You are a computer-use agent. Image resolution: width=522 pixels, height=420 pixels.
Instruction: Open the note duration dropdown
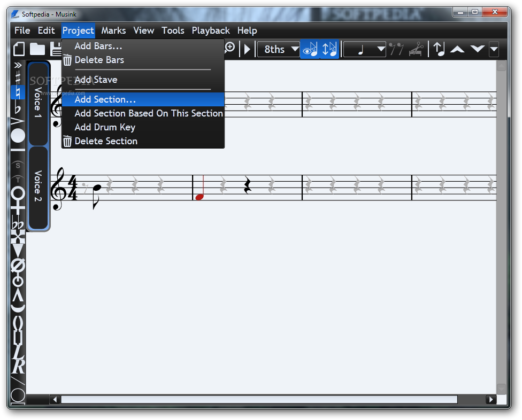pyautogui.click(x=365, y=49)
